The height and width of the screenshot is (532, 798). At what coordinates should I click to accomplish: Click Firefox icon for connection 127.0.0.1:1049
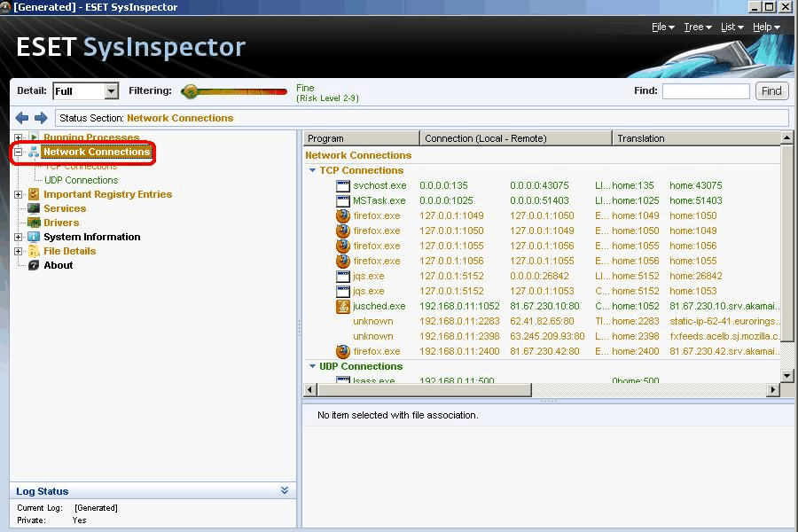pyautogui.click(x=343, y=215)
